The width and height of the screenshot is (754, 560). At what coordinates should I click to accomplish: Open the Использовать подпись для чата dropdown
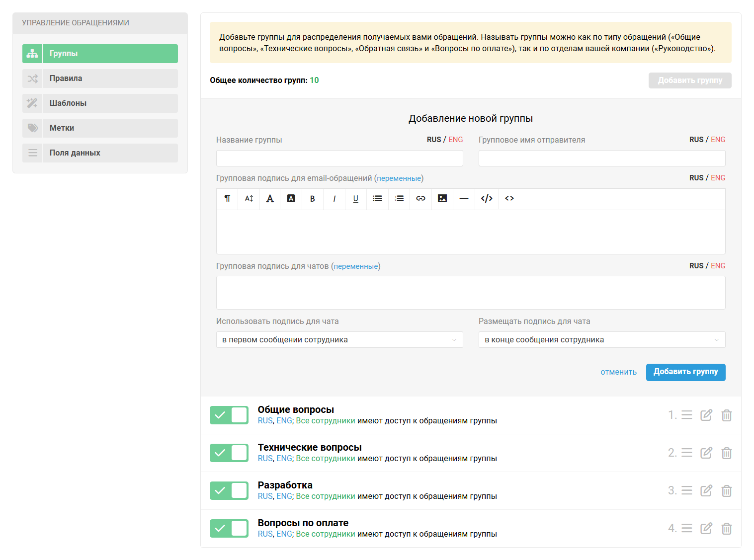pos(339,340)
